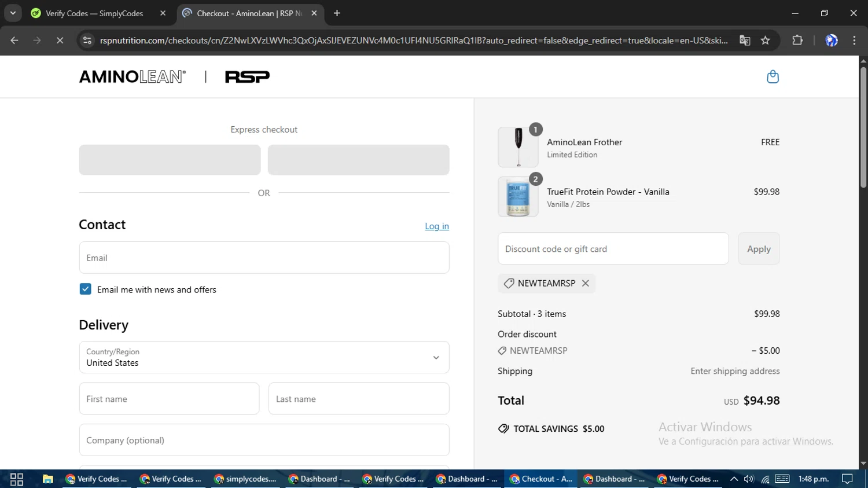Focus the First name field
868x488 pixels.
[x=169, y=399]
